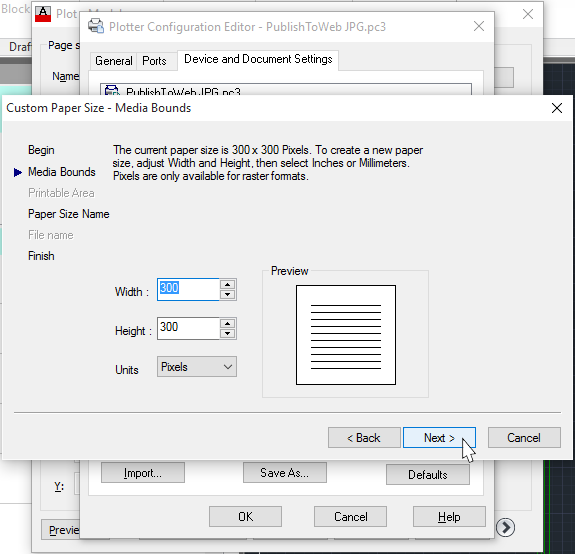Increase Height with the up spinner arrow
Screen dimensions: 575x554
point(228,323)
